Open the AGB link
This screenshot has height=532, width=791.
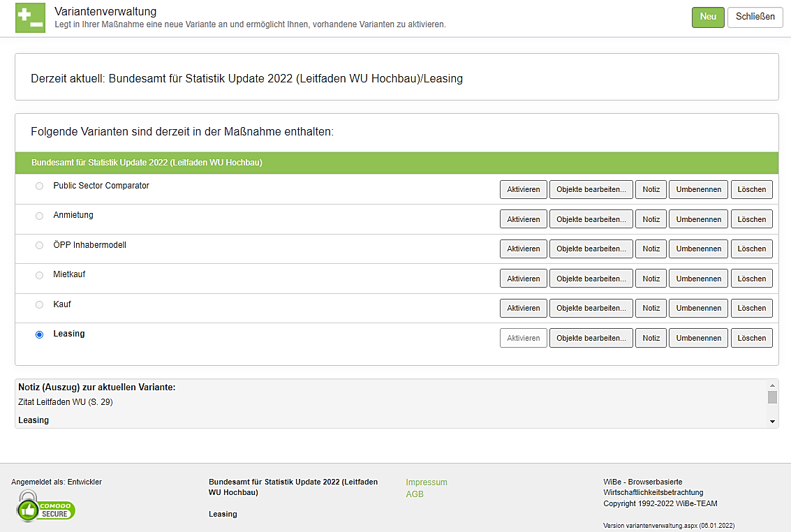[x=415, y=494]
